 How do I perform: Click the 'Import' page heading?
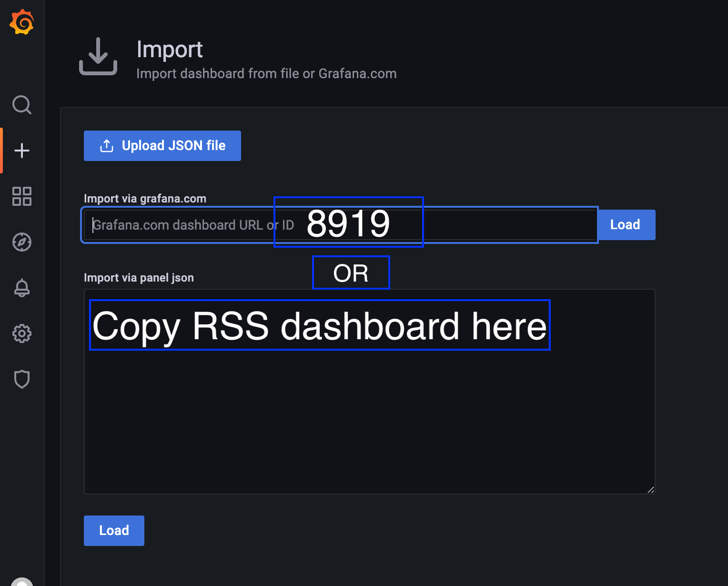coord(170,50)
